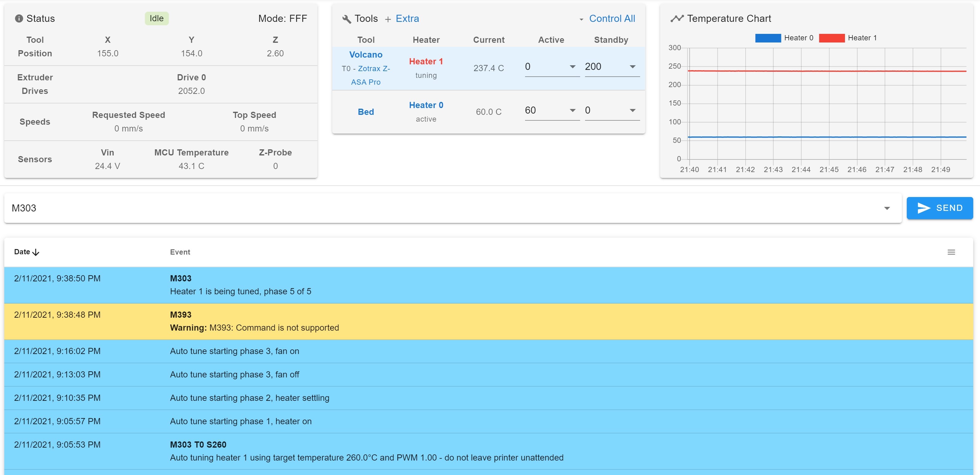Open the event log column menu via hamburger icon
The height and width of the screenshot is (475, 980).
tap(951, 252)
